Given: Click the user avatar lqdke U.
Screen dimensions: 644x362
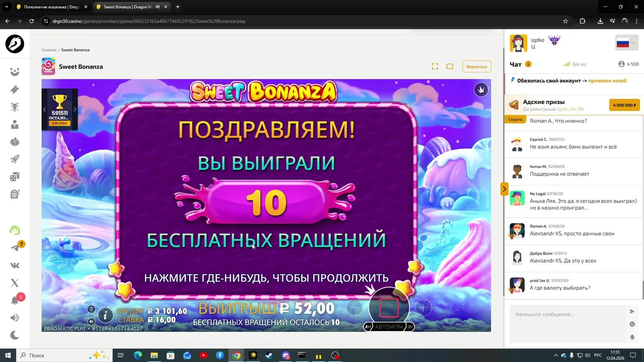Looking at the screenshot, I should (x=519, y=43).
